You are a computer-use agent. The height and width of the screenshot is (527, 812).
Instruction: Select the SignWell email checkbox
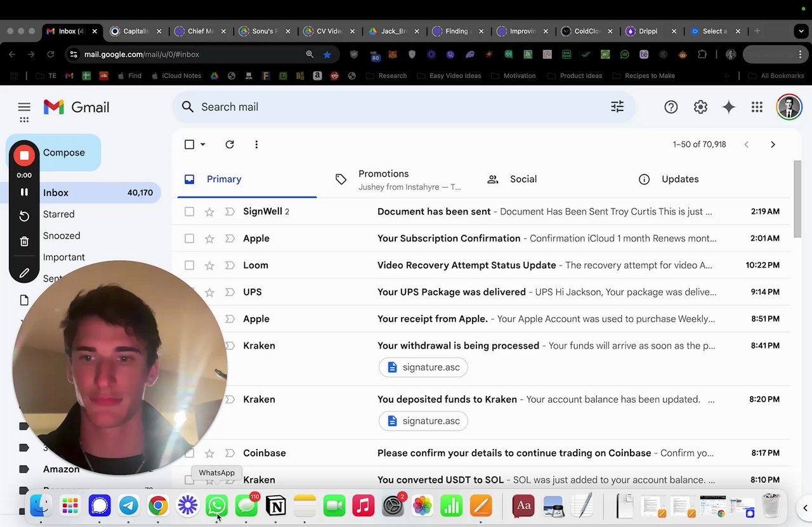(189, 212)
